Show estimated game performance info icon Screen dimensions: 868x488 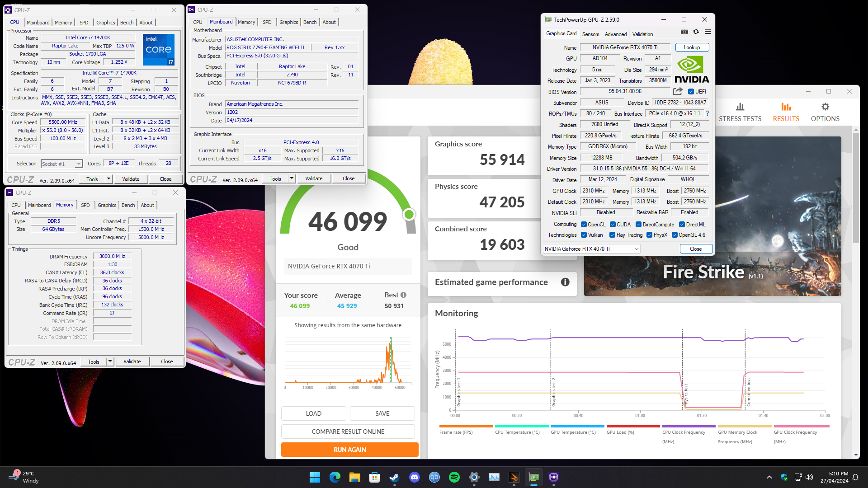tap(565, 282)
